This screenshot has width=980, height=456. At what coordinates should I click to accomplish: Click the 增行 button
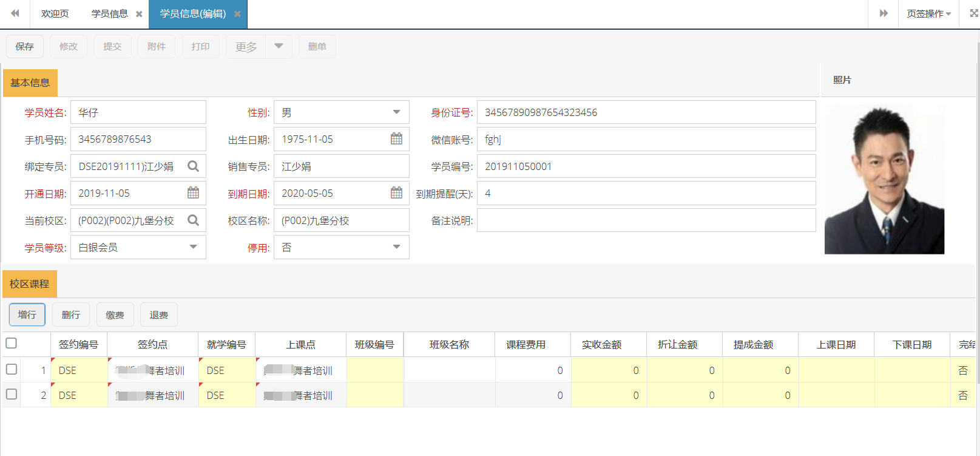coord(27,315)
